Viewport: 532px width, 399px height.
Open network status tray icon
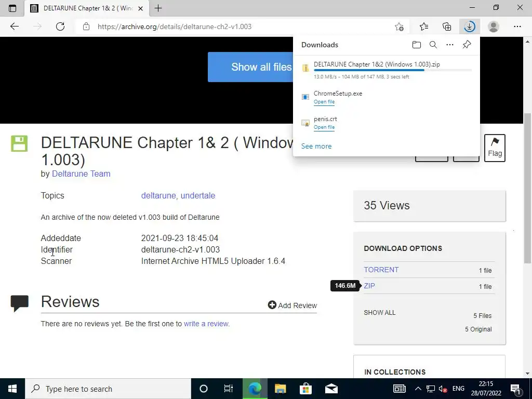click(431, 389)
